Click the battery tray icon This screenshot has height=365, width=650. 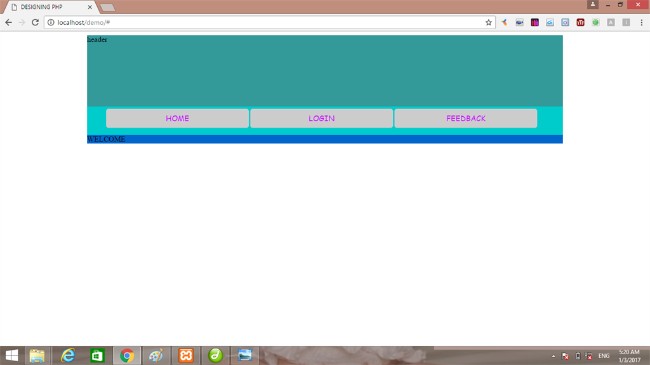(578, 356)
